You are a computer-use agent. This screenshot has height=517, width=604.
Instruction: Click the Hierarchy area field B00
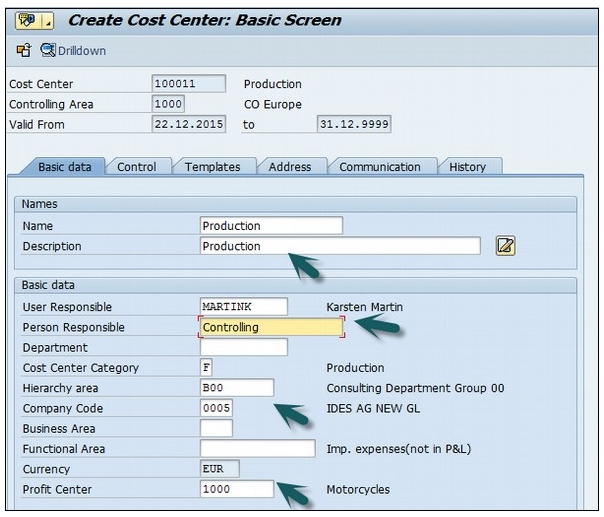click(236, 388)
